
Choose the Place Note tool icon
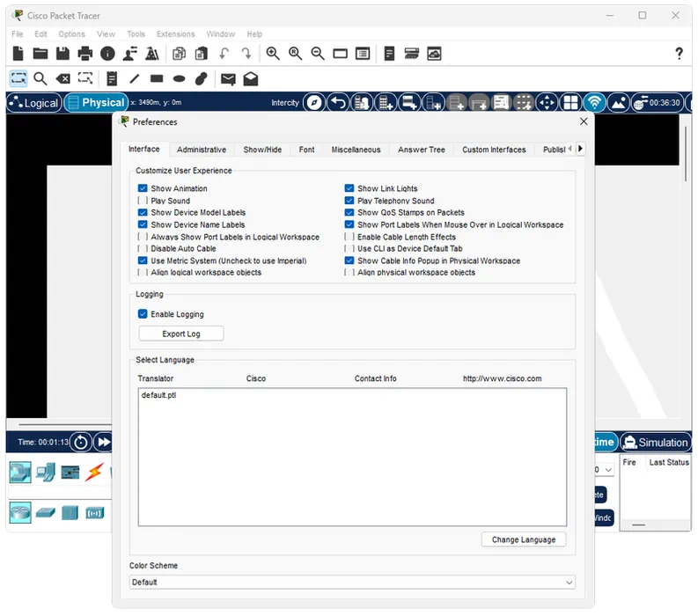pos(112,79)
